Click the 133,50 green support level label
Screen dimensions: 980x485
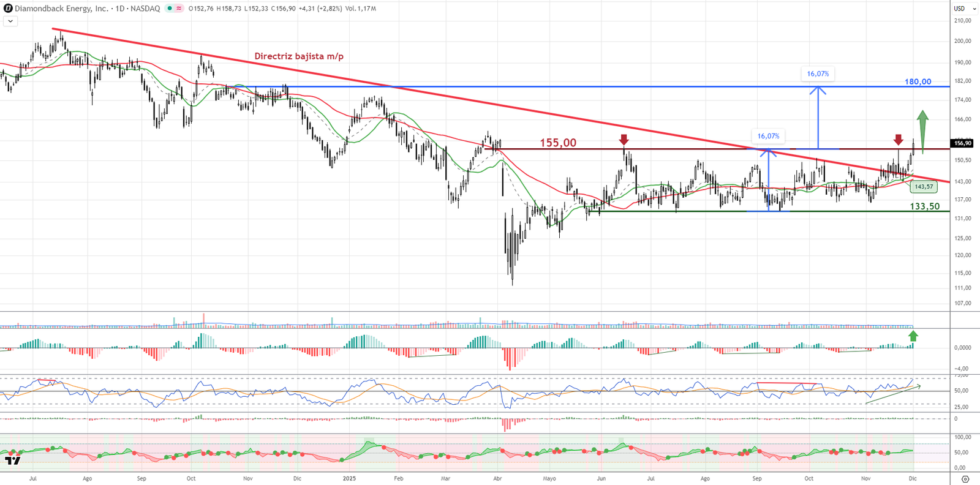coord(924,206)
